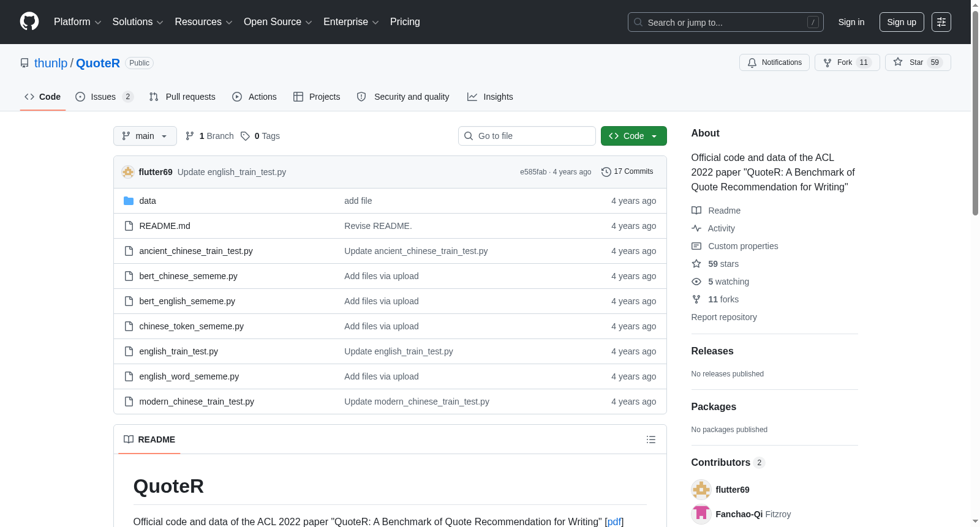Focus the Search or jump to field
Viewport: 980px width, 527px height.
(725, 22)
